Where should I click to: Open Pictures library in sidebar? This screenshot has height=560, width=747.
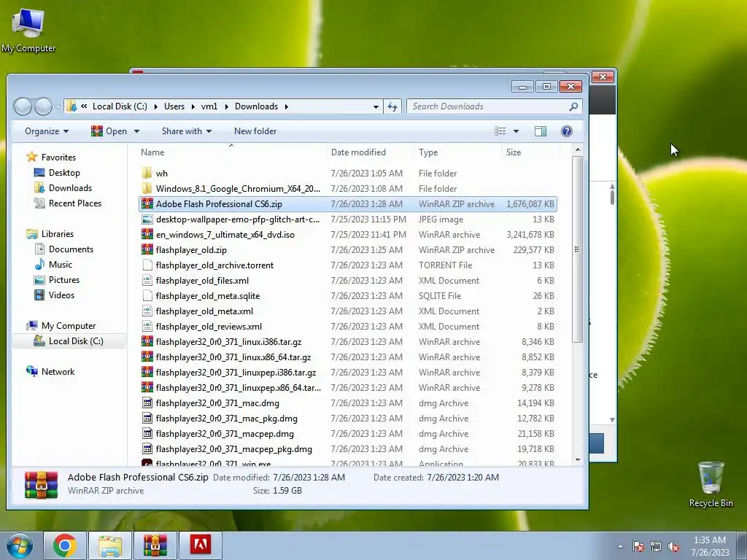(56, 279)
